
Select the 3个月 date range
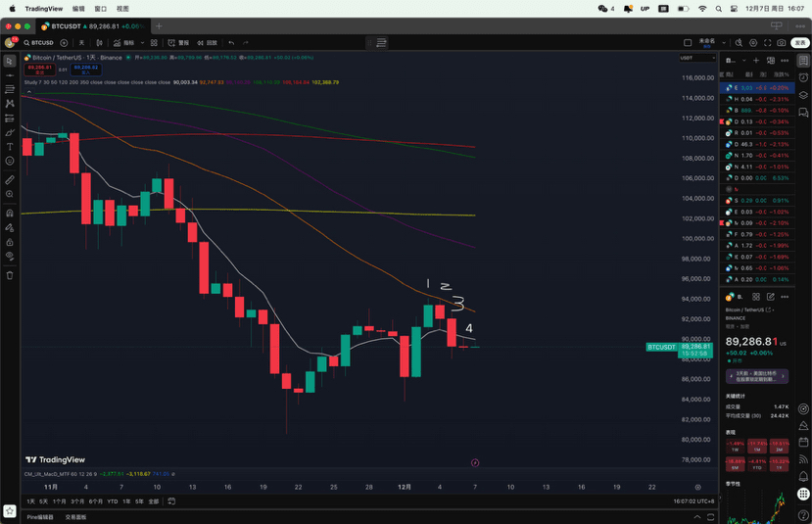(x=77, y=501)
